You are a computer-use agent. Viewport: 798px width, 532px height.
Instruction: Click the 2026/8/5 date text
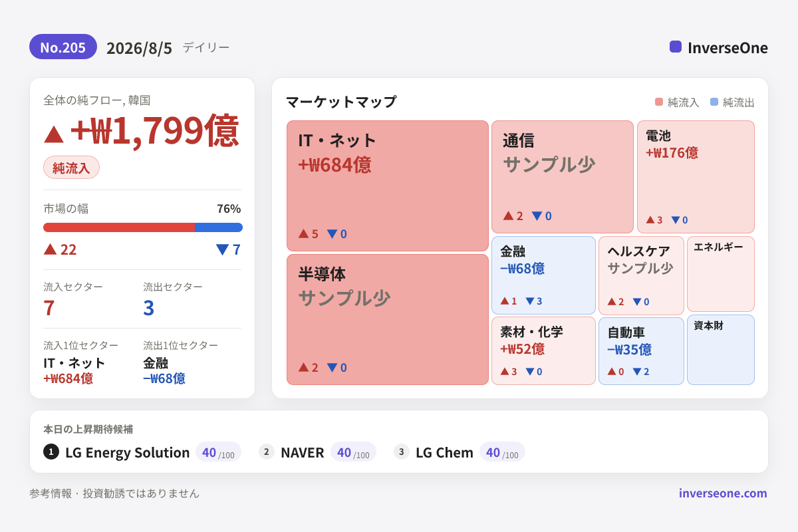(139, 48)
